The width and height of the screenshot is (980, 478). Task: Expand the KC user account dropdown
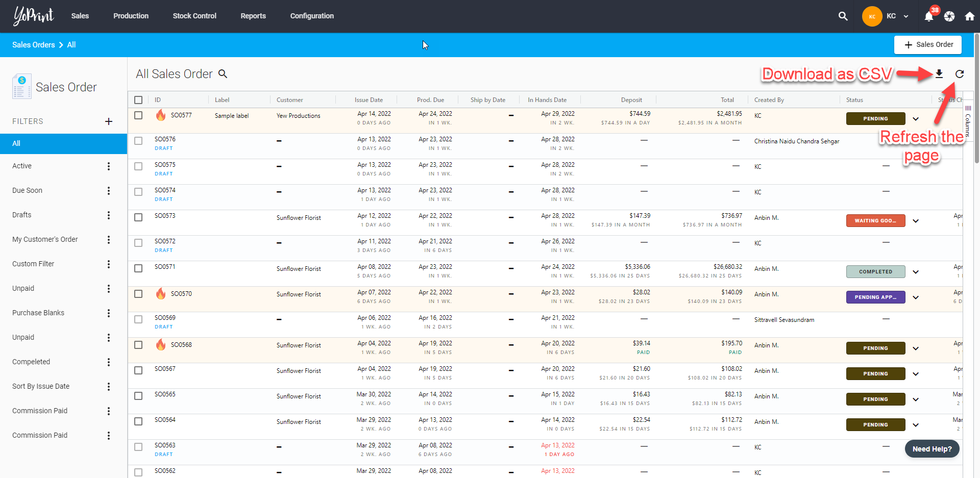coord(906,16)
